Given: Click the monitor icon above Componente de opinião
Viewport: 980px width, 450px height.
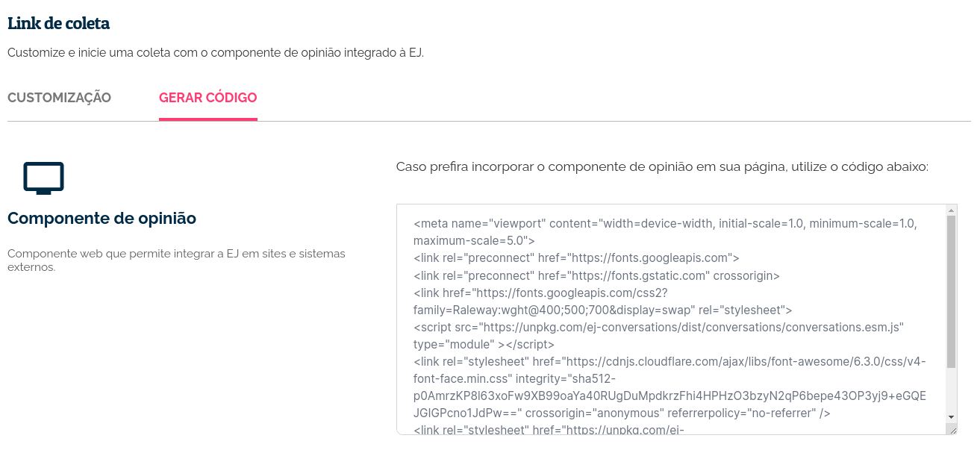Looking at the screenshot, I should click(x=43, y=178).
